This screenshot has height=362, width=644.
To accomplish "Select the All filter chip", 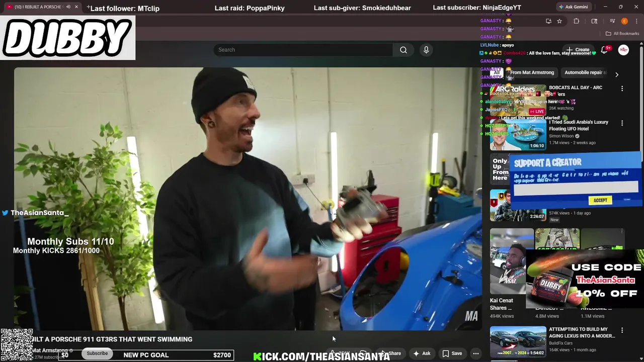I will (x=497, y=72).
